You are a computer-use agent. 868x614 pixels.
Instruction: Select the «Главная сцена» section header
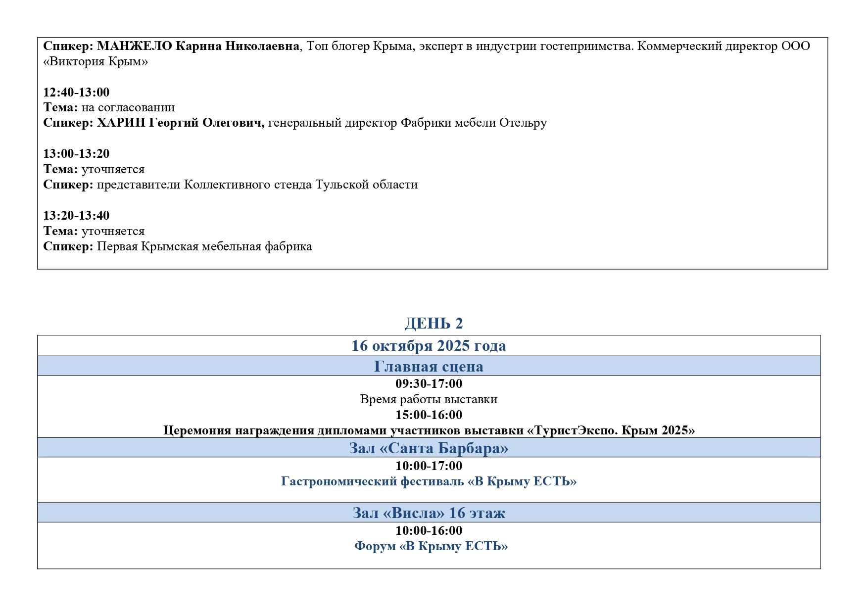point(429,366)
